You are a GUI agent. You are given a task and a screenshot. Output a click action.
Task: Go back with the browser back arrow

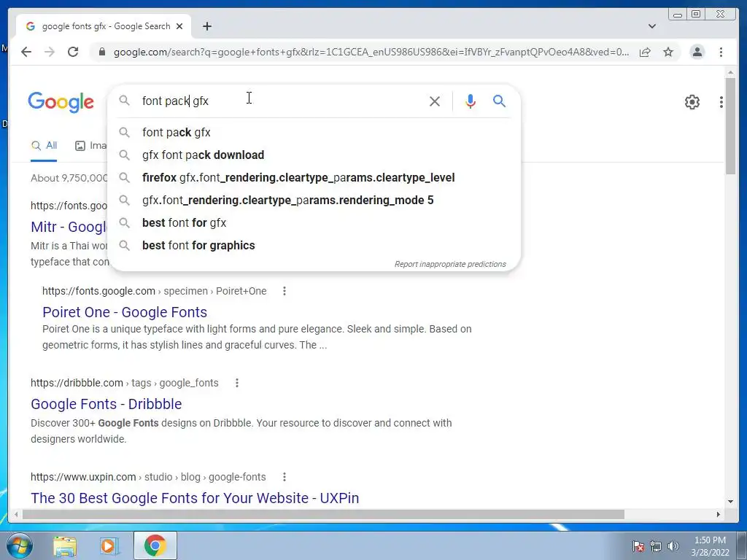[26, 52]
